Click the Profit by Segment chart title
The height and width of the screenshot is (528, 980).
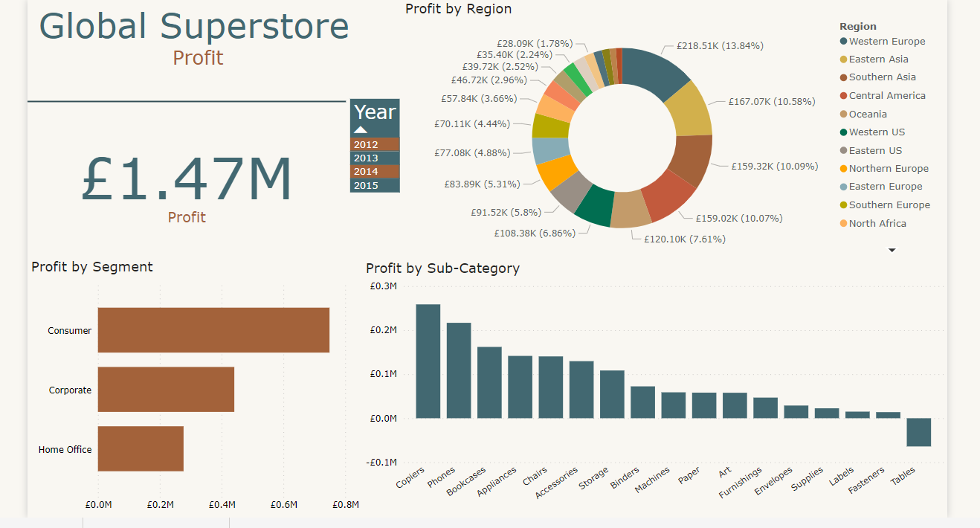click(92, 266)
